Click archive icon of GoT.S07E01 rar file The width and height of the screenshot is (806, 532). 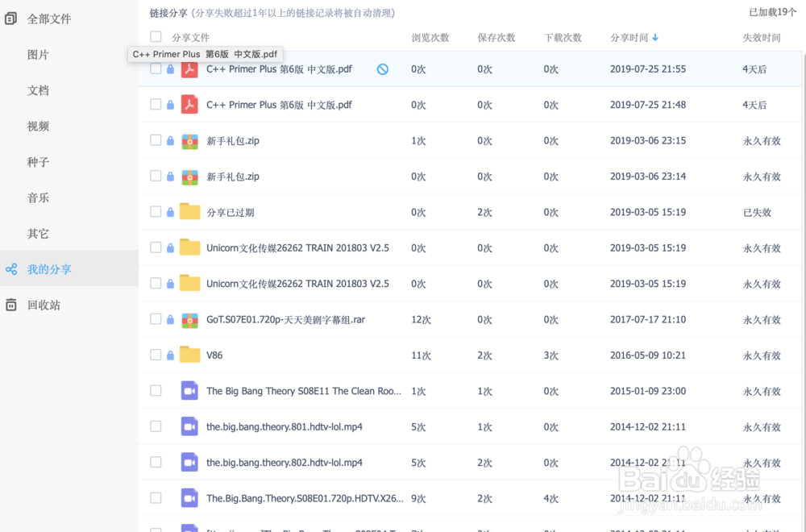[x=189, y=320]
